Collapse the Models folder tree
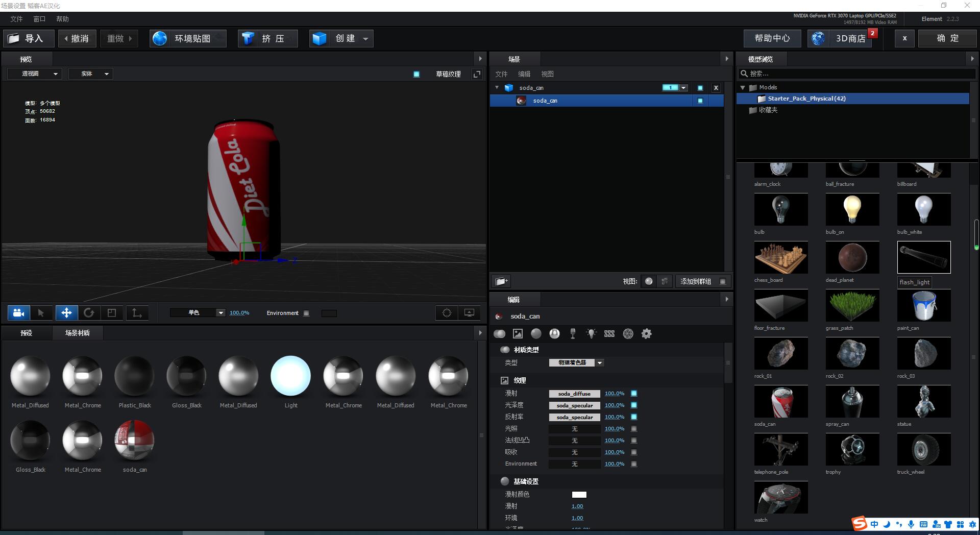Viewport: 980px width, 535px height. pos(743,87)
